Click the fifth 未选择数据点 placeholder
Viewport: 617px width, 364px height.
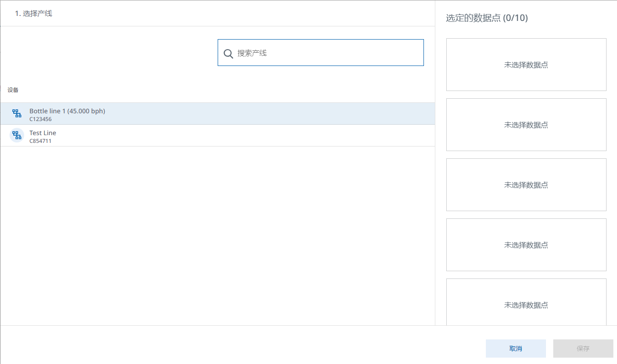pos(526,305)
